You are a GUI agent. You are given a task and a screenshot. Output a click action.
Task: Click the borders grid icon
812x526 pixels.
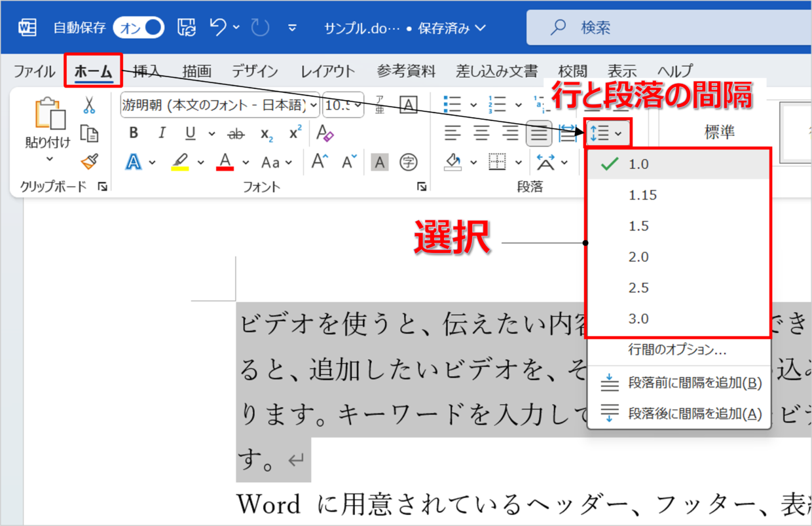(498, 162)
